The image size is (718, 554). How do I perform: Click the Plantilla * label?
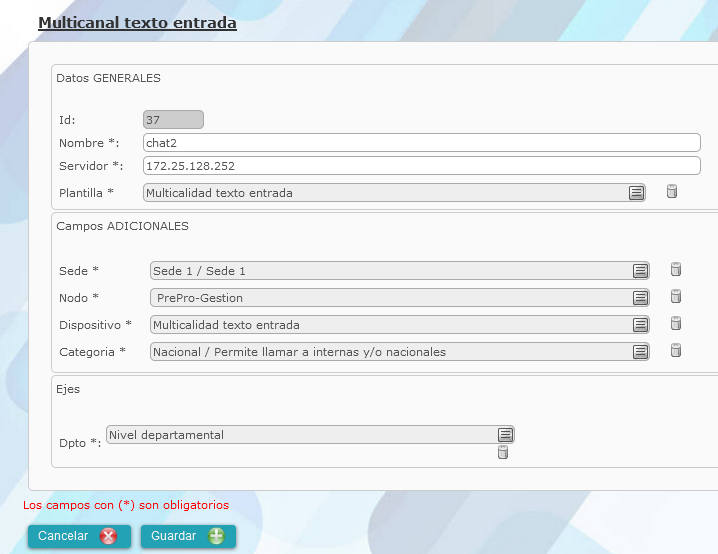(86, 193)
